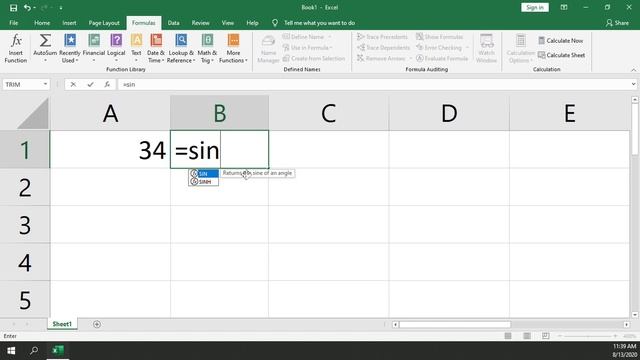Open the Financial functions list

tap(93, 49)
